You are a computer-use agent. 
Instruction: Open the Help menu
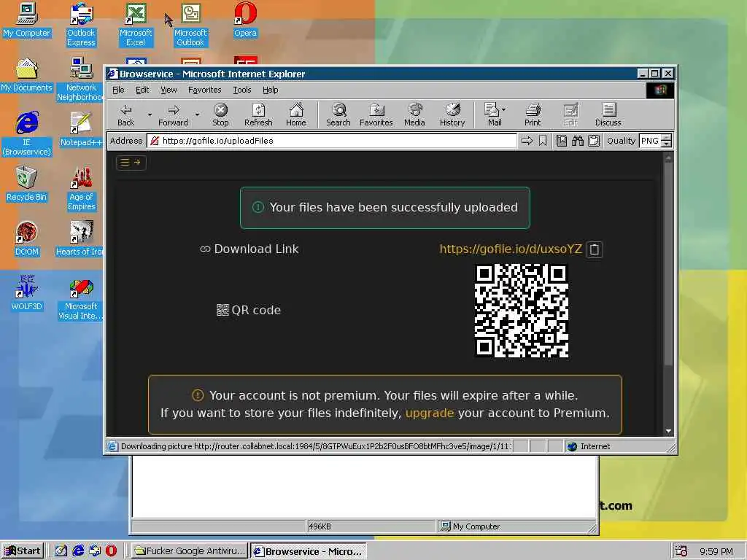270,90
